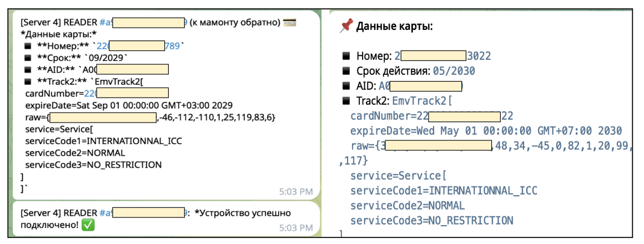
Task: Click the 5:03 PM timestamp on the card data message
Action: tap(296, 192)
